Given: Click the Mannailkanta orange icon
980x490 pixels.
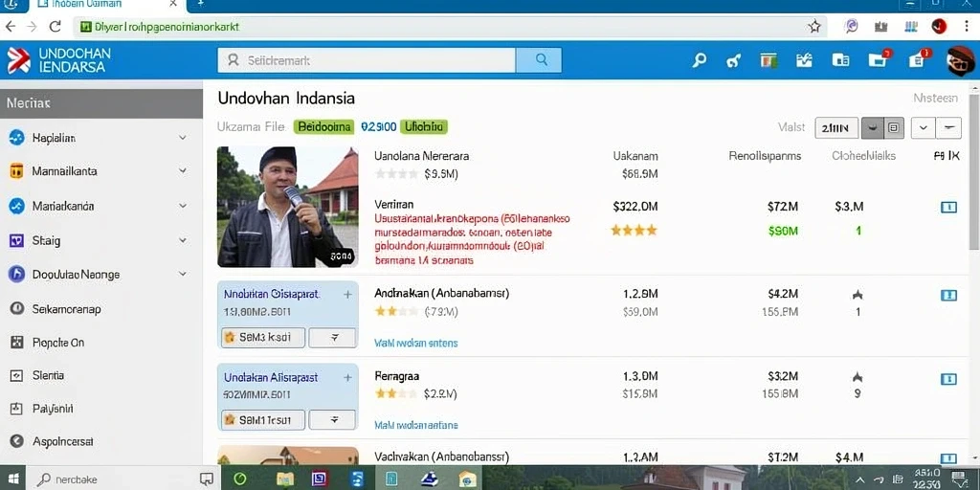Looking at the screenshot, I should [17, 170].
